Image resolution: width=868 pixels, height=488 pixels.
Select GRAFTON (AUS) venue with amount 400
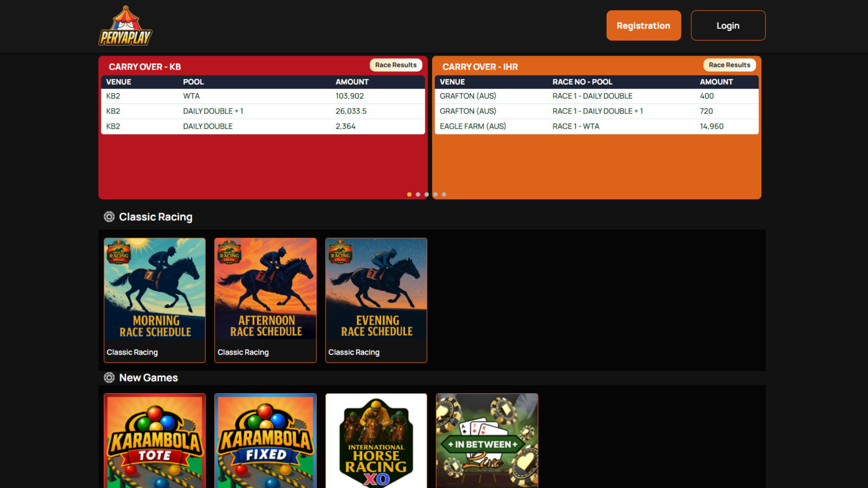[x=467, y=96]
